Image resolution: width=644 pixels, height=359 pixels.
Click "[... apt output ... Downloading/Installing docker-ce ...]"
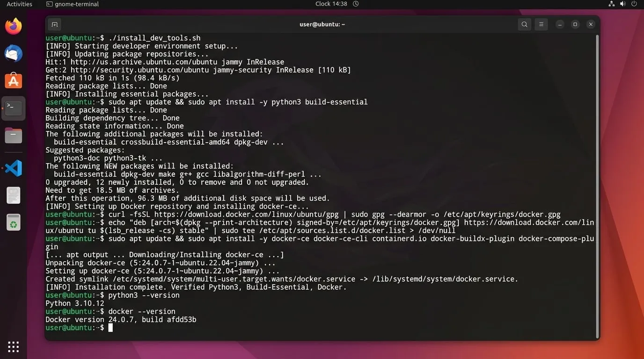click(x=165, y=255)
